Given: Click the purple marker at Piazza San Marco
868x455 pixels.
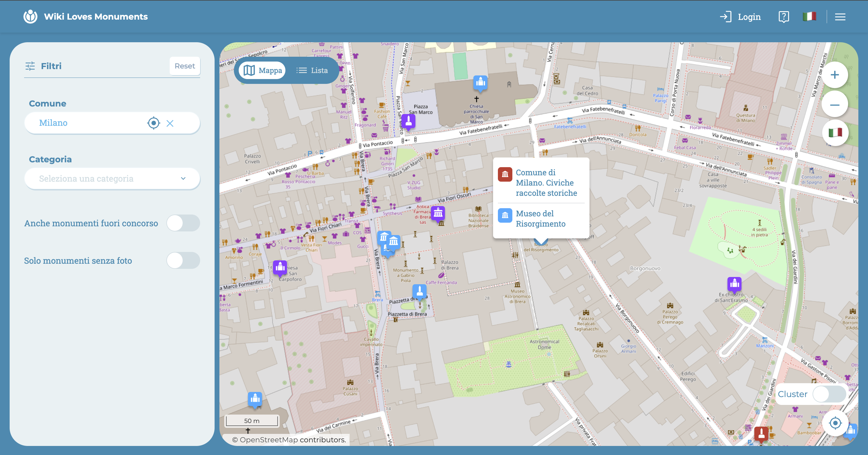Looking at the screenshot, I should pyautogui.click(x=408, y=121).
